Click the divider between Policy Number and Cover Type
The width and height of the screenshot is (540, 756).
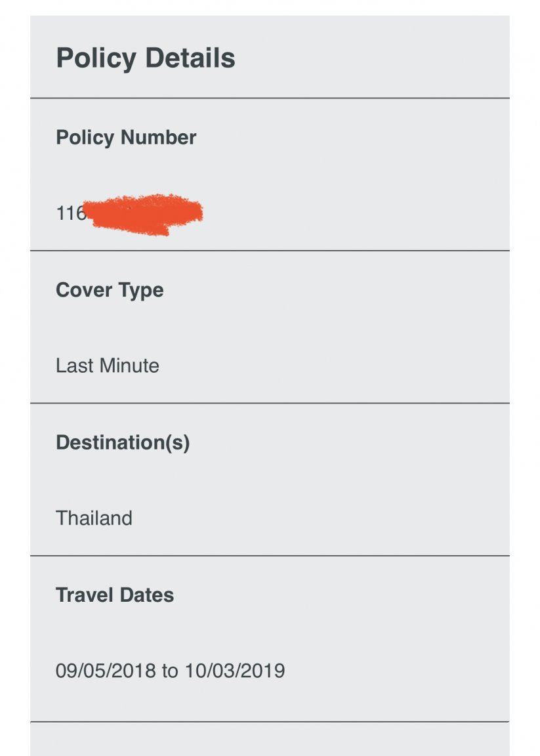[x=270, y=251]
